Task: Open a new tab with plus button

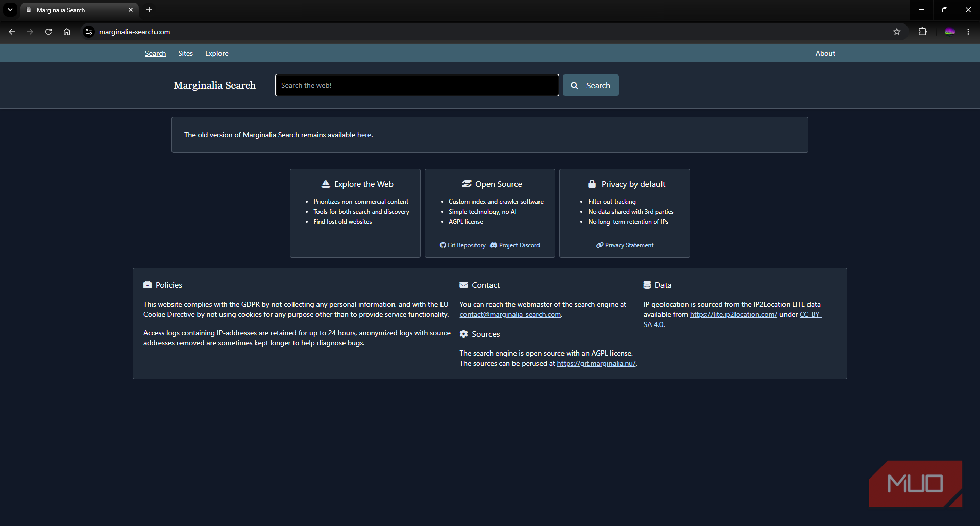Action: pyautogui.click(x=149, y=10)
